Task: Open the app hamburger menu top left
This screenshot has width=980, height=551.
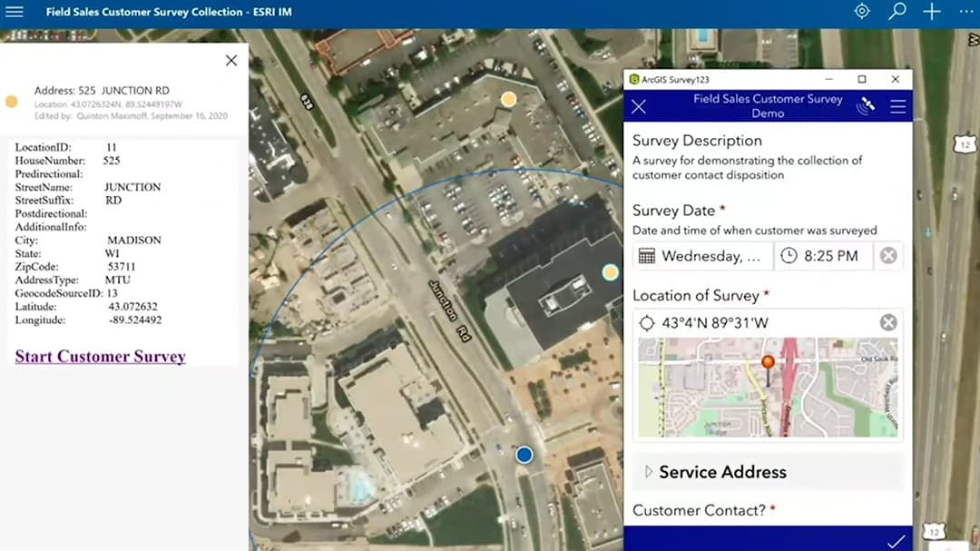Action: pos(14,12)
